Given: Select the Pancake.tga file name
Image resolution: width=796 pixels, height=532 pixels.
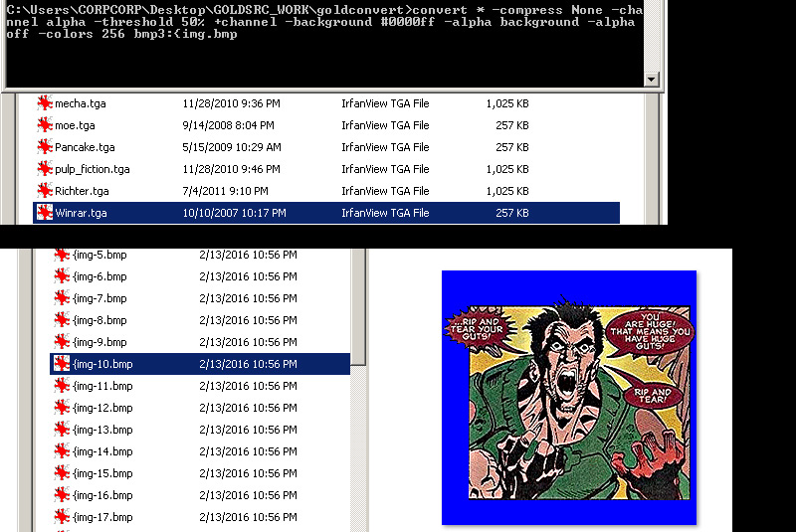Looking at the screenshot, I should point(85,147).
